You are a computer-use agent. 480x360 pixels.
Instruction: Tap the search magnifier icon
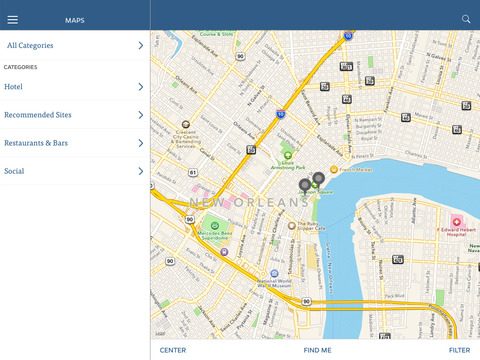466,19
